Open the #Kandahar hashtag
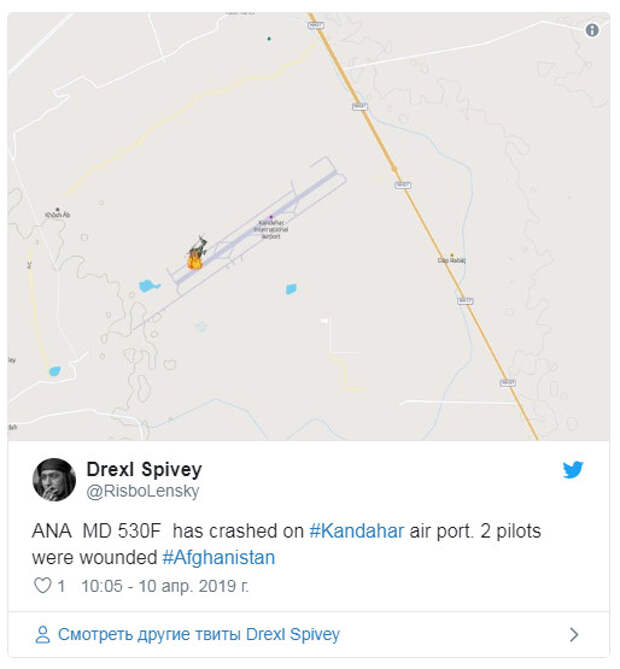Screen dimensions: 620x669 357,531
